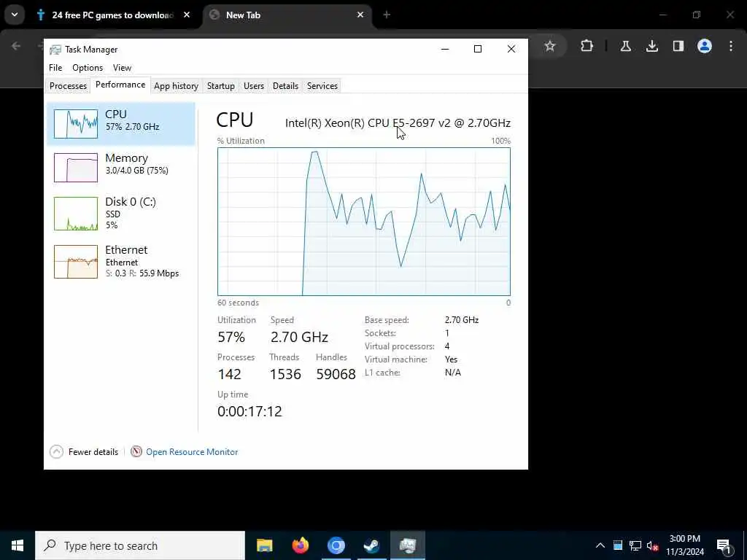Viewport: 747px width, 560px height.
Task: Switch to the Startup tab
Action: click(220, 86)
